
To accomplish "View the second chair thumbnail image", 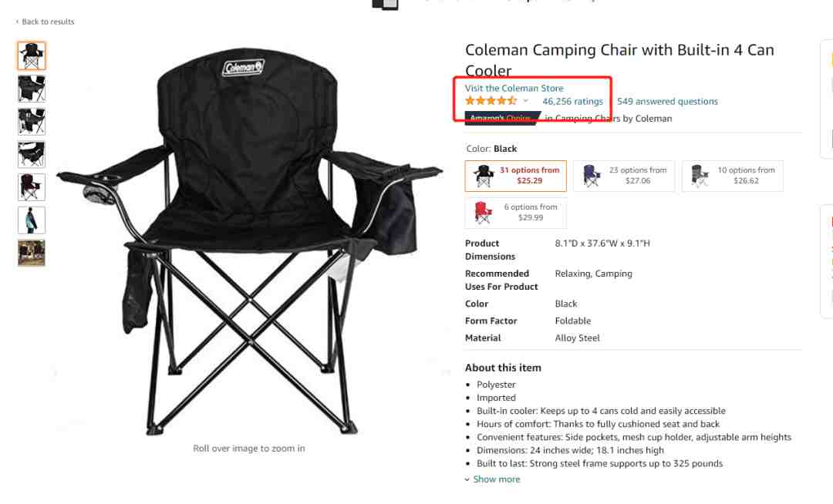I will click(32, 89).
